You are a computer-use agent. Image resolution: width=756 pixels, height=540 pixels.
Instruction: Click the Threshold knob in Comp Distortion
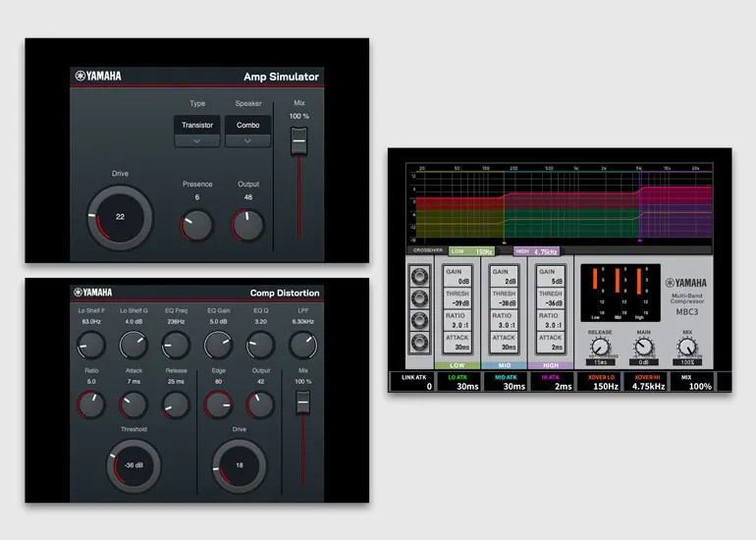click(x=134, y=465)
